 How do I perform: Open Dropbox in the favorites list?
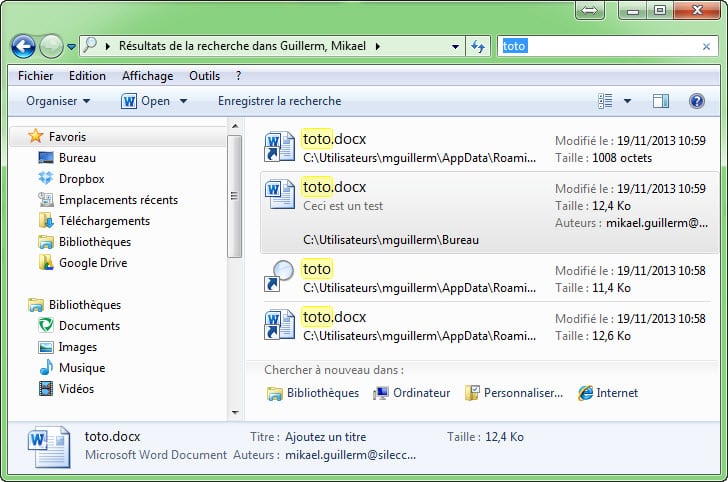(x=81, y=179)
